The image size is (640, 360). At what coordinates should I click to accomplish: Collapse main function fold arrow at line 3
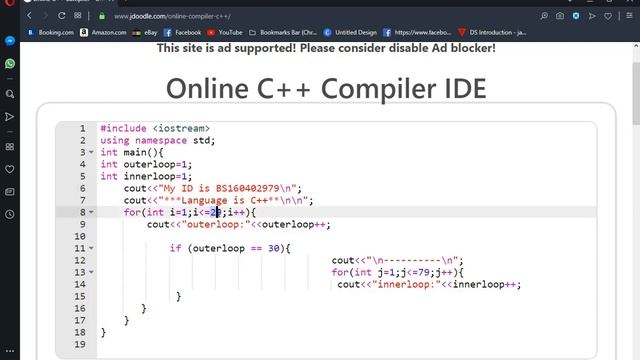(x=91, y=152)
